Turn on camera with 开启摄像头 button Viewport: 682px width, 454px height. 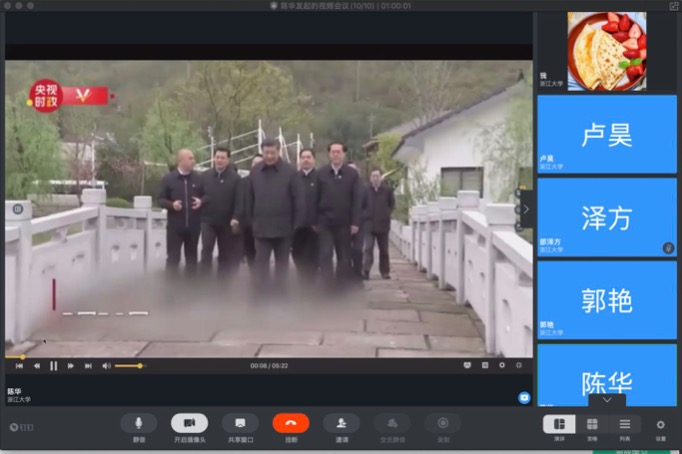(190, 423)
